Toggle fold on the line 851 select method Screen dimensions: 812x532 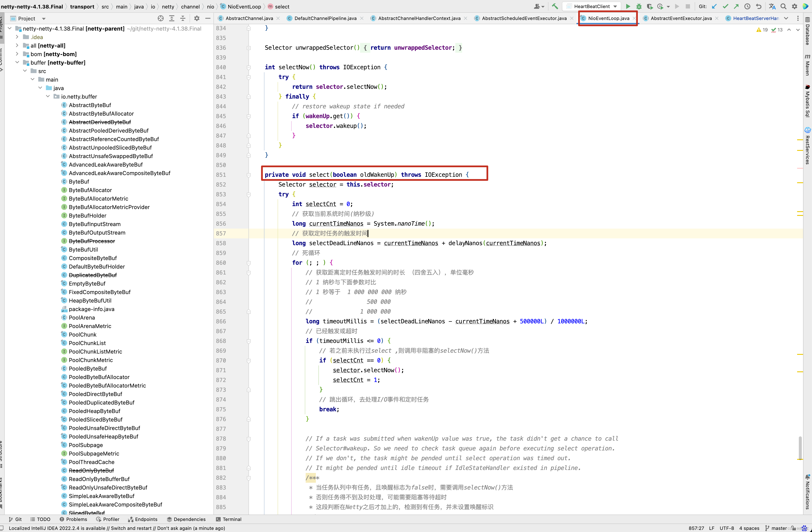[x=249, y=175]
